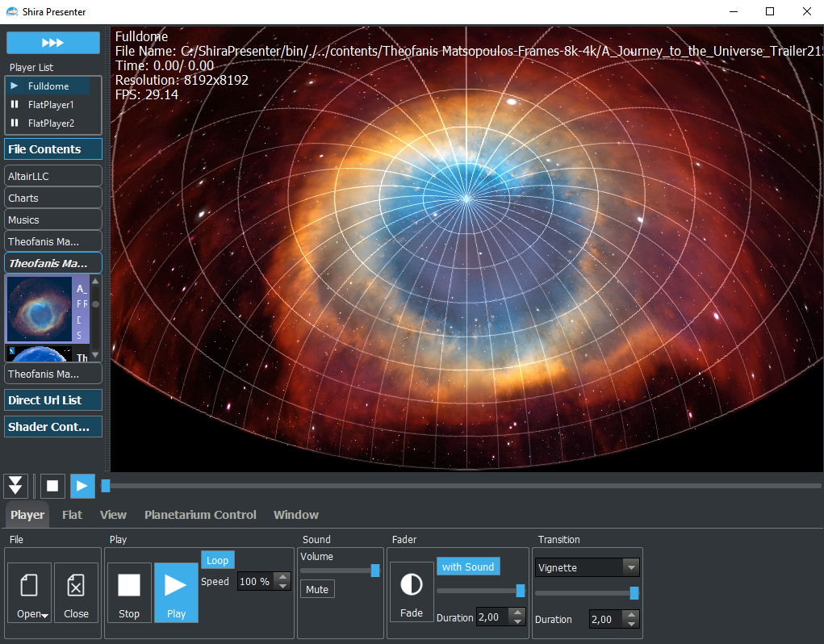The width and height of the screenshot is (824, 644).
Task: Click the Fade button
Action: point(412,592)
